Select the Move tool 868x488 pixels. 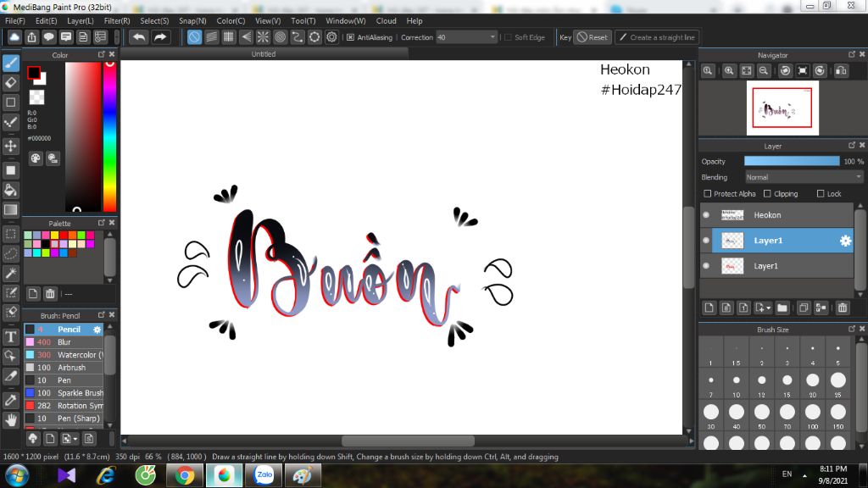pyautogui.click(x=10, y=146)
